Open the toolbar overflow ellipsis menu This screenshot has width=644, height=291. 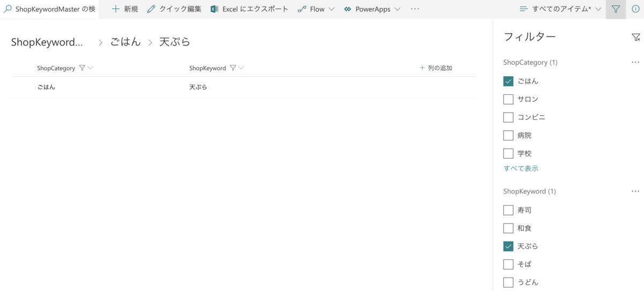coord(415,9)
